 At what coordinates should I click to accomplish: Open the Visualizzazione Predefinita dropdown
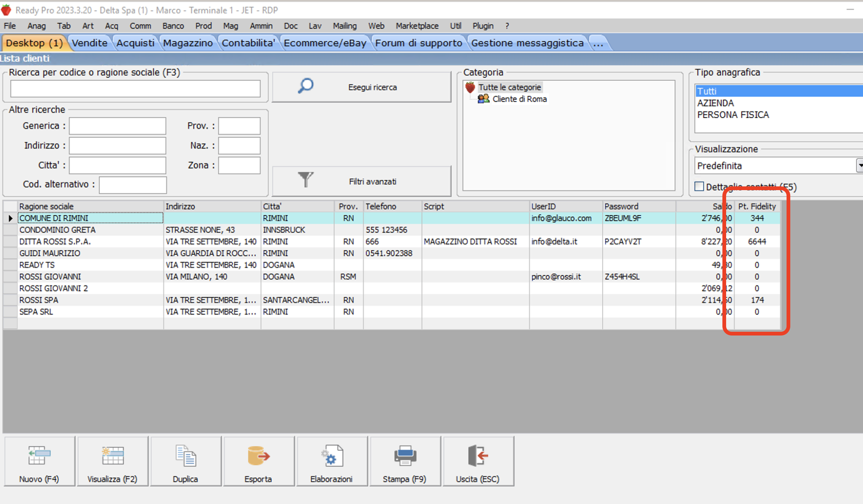tap(859, 166)
